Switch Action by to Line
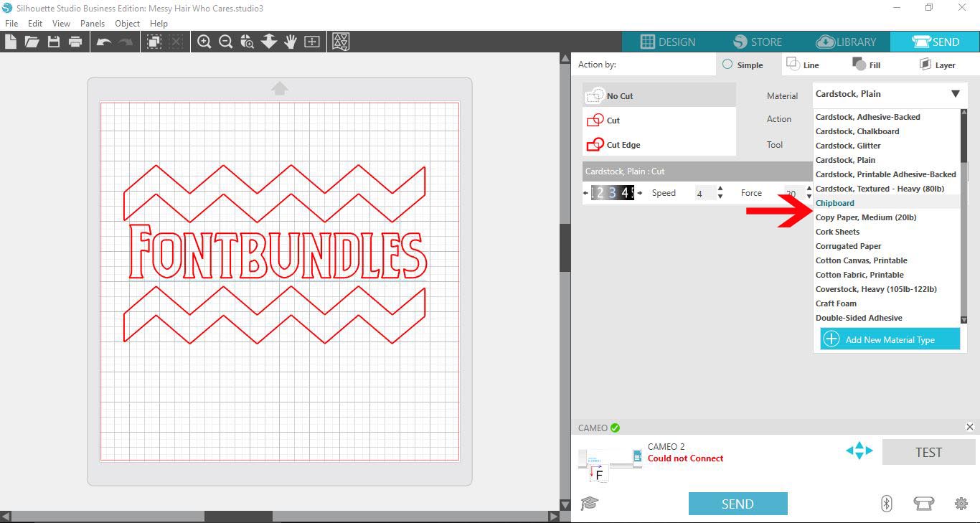This screenshot has height=523, width=980. click(x=803, y=65)
